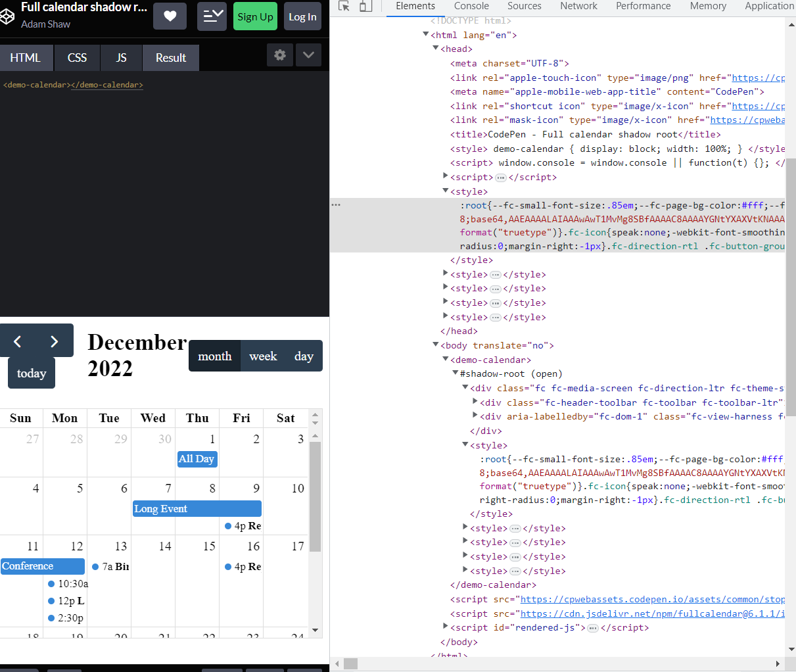Click the CodePen logo icon

(9, 16)
